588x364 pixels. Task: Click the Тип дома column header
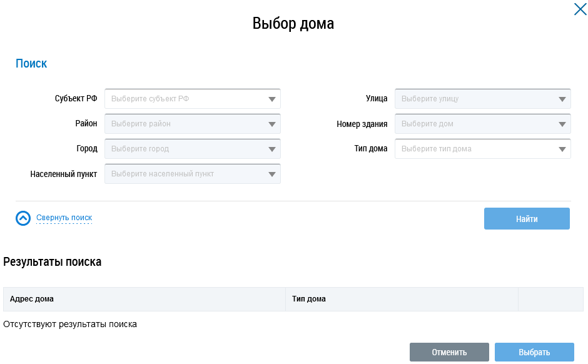[x=309, y=299]
